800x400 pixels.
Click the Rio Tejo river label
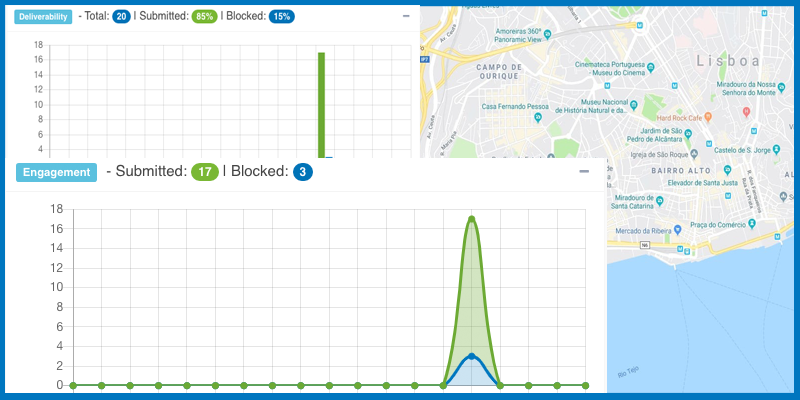click(x=628, y=372)
